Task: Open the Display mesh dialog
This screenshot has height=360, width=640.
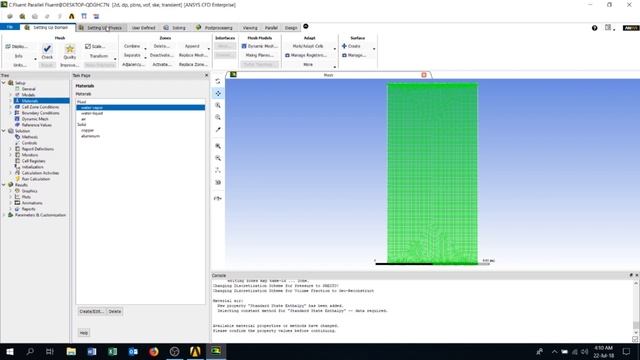Action: pos(16,47)
